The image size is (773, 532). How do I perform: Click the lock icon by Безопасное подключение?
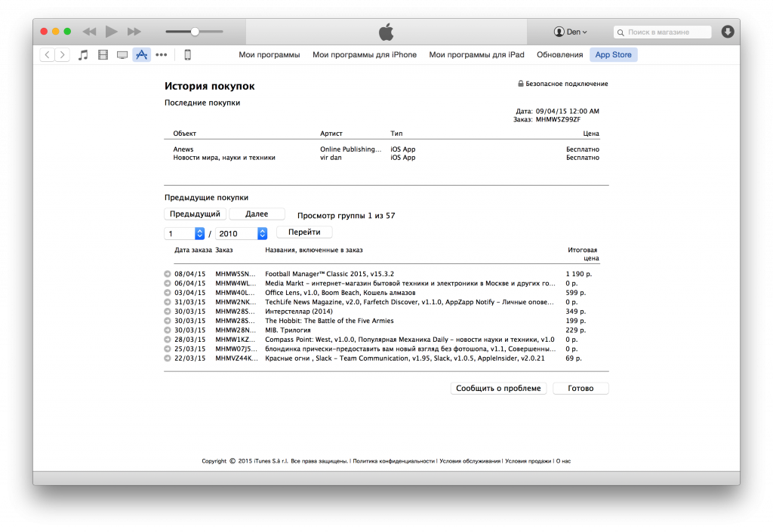(521, 83)
